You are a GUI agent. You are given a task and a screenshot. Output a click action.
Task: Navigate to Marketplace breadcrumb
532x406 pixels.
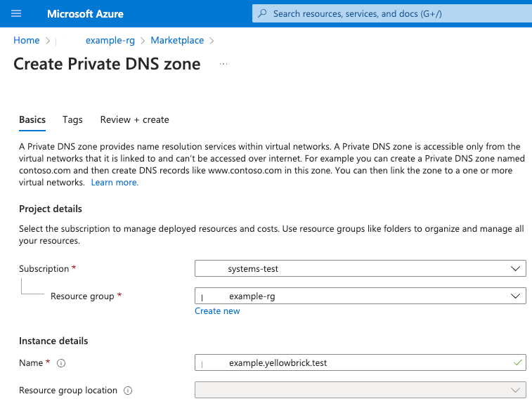pyautogui.click(x=177, y=40)
